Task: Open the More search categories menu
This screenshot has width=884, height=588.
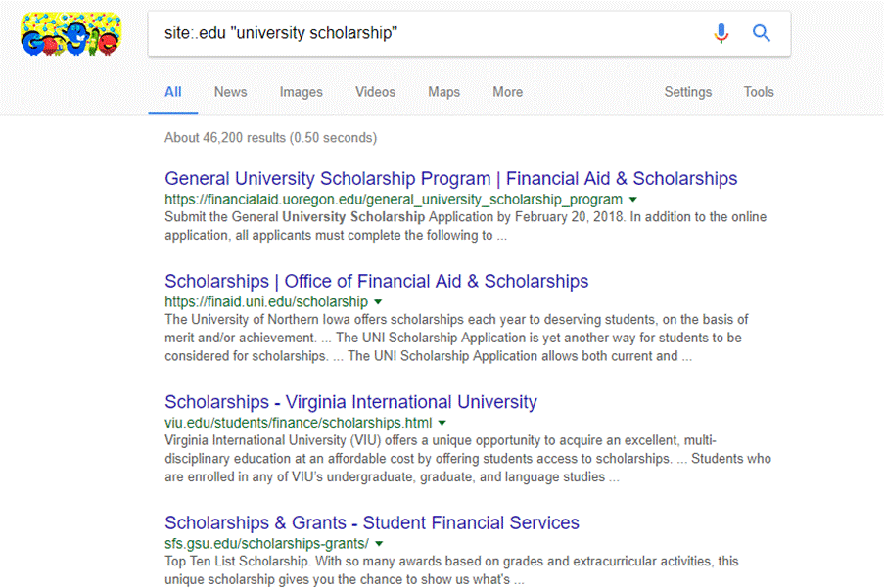Action: (507, 92)
